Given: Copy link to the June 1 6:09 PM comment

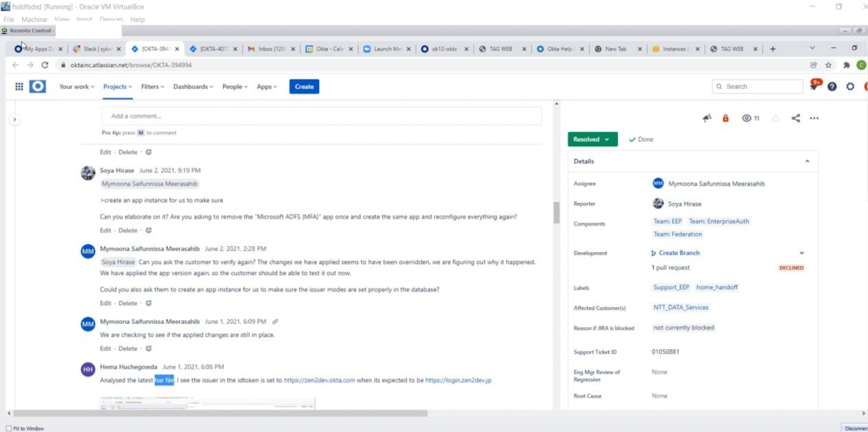Looking at the screenshot, I should pyautogui.click(x=275, y=322).
